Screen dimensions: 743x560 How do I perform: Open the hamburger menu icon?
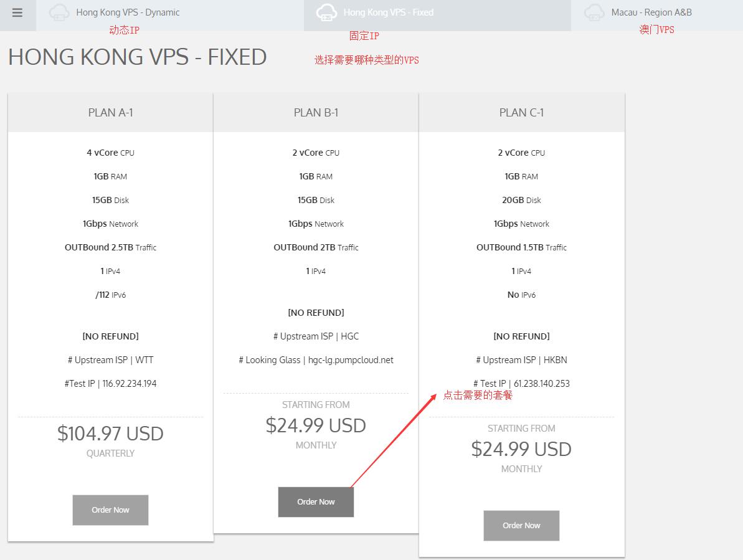point(17,12)
